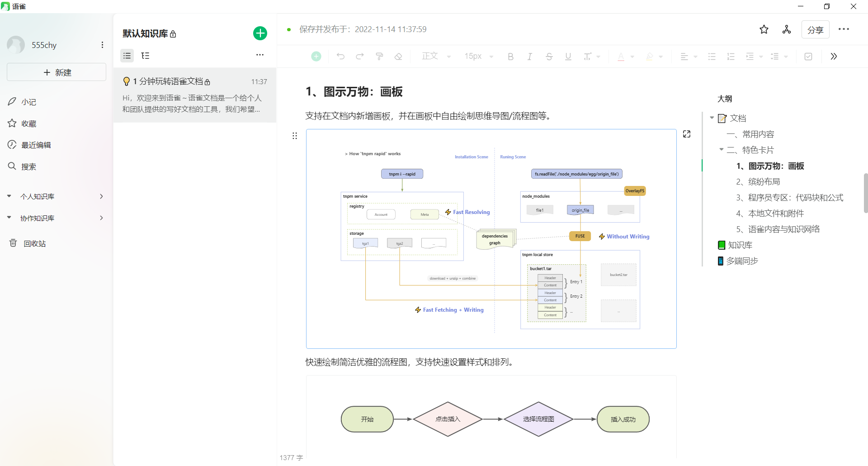Viewport: 868px width, 466px height.
Task: Toggle numbered list
Action: pos(731,56)
